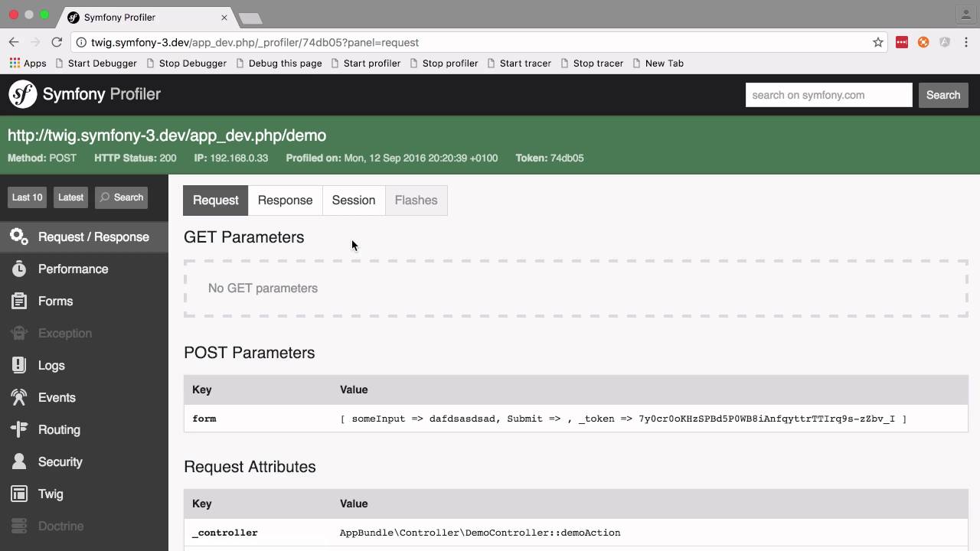This screenshot has width=980, height=551.
Task: Click the Start profiler bookmark
Action: click(365, 63)
